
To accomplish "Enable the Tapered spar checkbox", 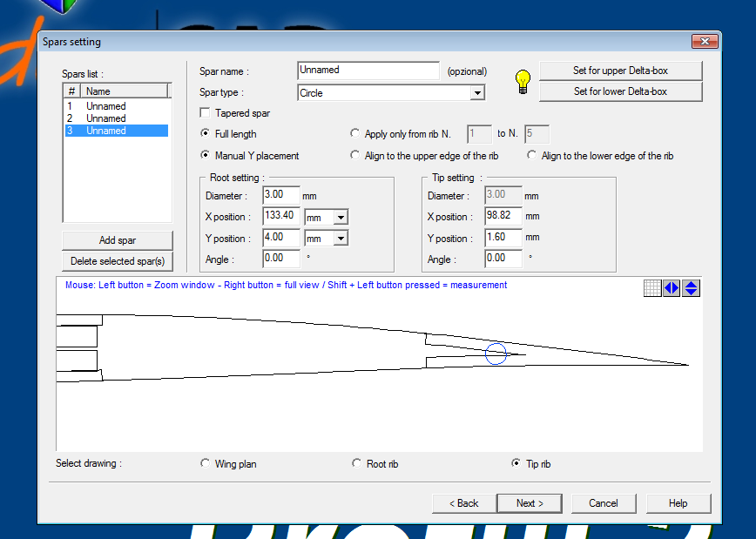I will coord(206,113).
